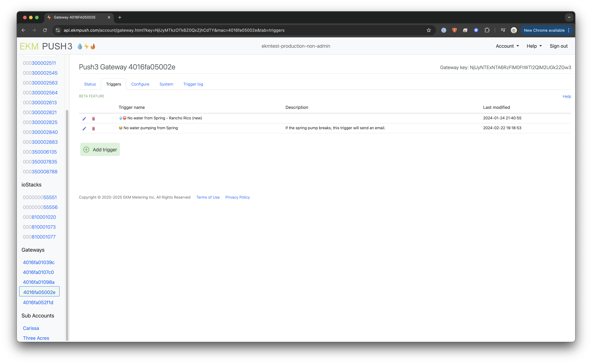This screenshot has height=364, width=592.
Task: Click the Brave shield extension icon
Action: pos(454,30)
